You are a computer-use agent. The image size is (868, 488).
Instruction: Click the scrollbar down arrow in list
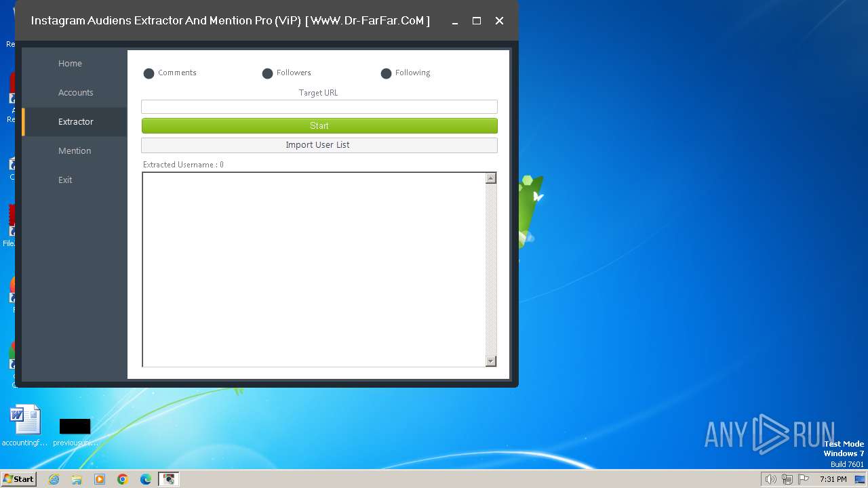[x=491, y=361]
